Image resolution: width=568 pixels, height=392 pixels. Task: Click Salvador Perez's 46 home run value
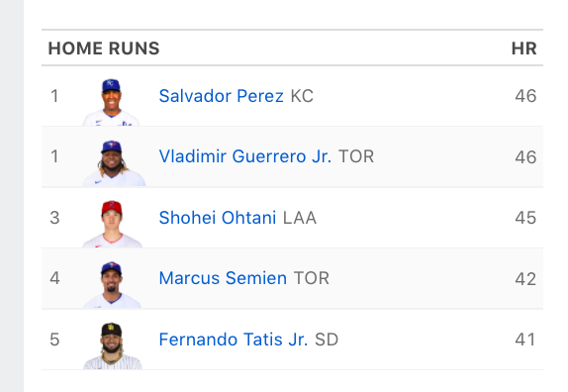525,96
